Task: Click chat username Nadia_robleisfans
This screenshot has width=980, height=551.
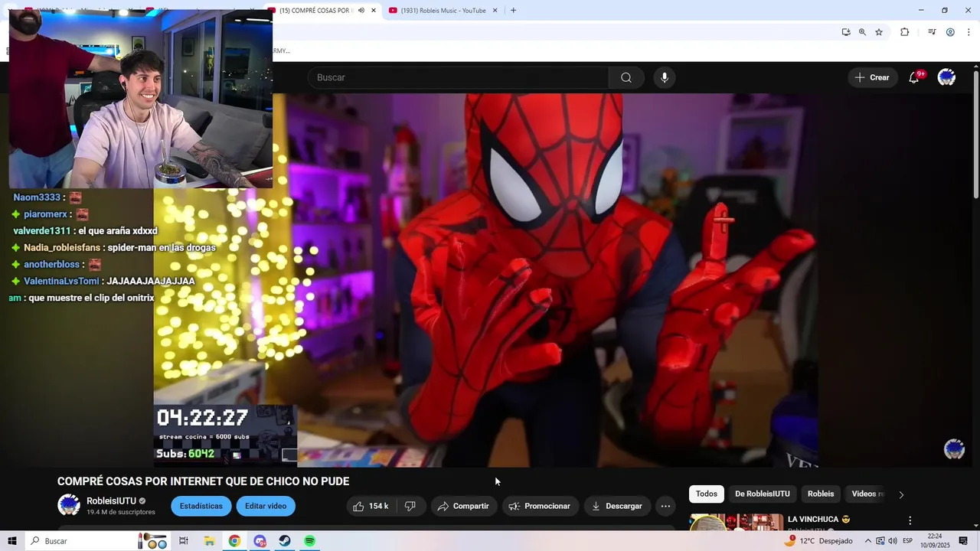Action: click(62, 247)
